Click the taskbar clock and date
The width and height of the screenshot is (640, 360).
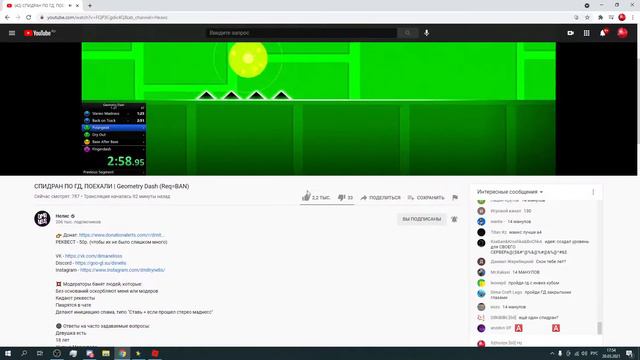pos(611,353)
